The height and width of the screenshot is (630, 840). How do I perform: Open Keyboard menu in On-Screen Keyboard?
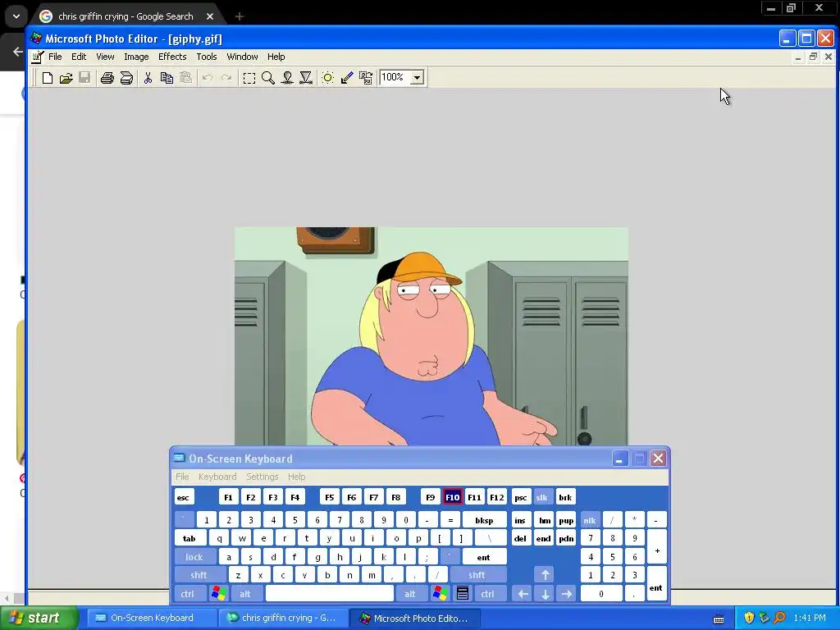[217, 477]
